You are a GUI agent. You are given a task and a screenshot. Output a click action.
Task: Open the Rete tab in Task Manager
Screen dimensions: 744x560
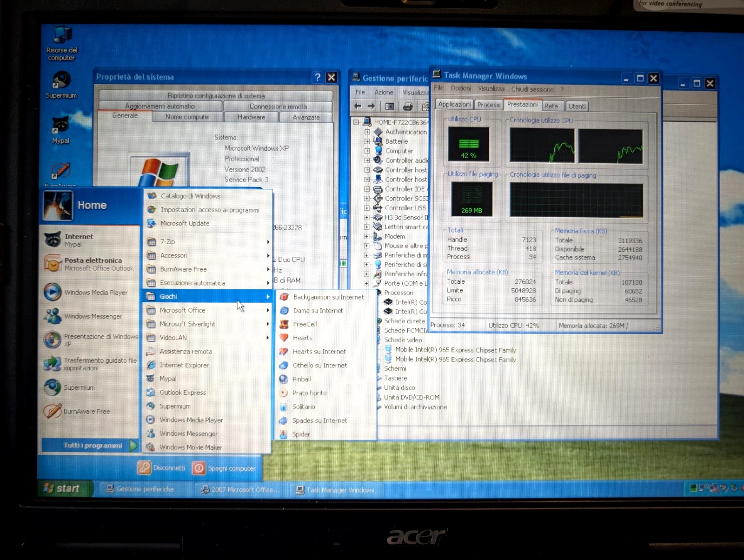click(x=553, y=106)
